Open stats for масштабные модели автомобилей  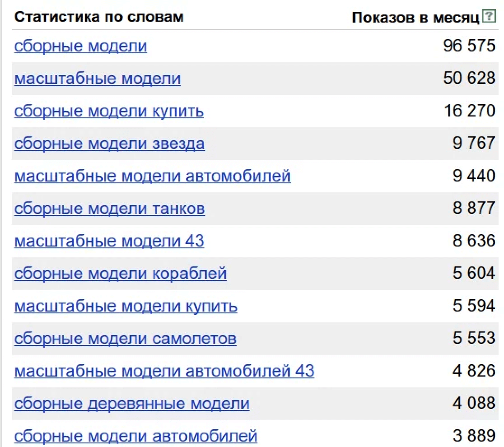tap(153, 176)
